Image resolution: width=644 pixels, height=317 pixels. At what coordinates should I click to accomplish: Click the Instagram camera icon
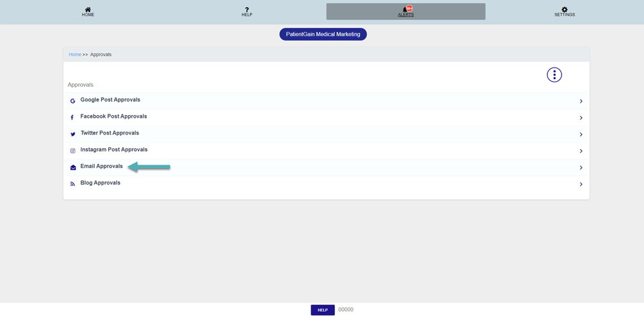[73, 151]
